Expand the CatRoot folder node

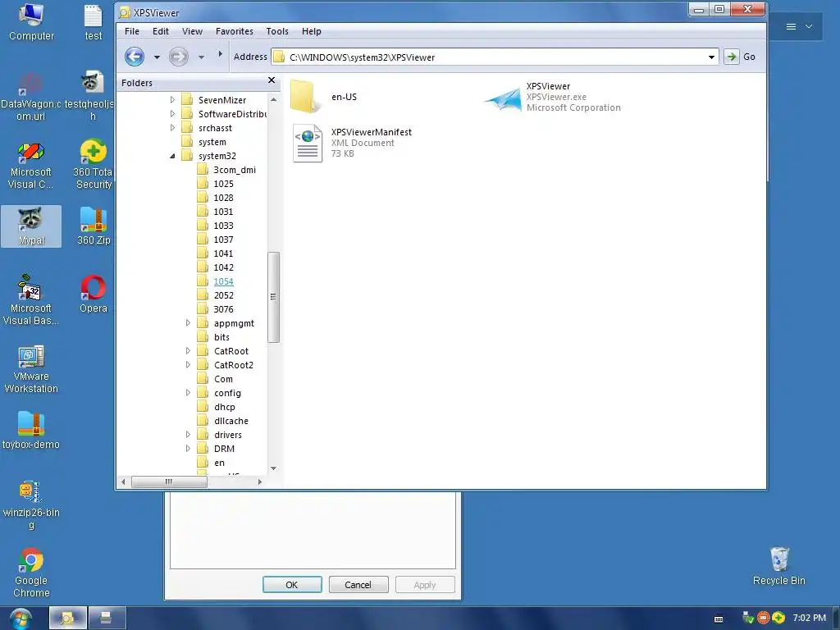pyautogui.click(x=188, y=351)
